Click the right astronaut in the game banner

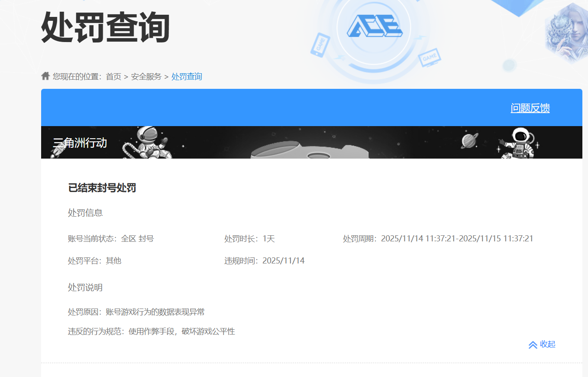pyautogui.click(x=519, y=143)
